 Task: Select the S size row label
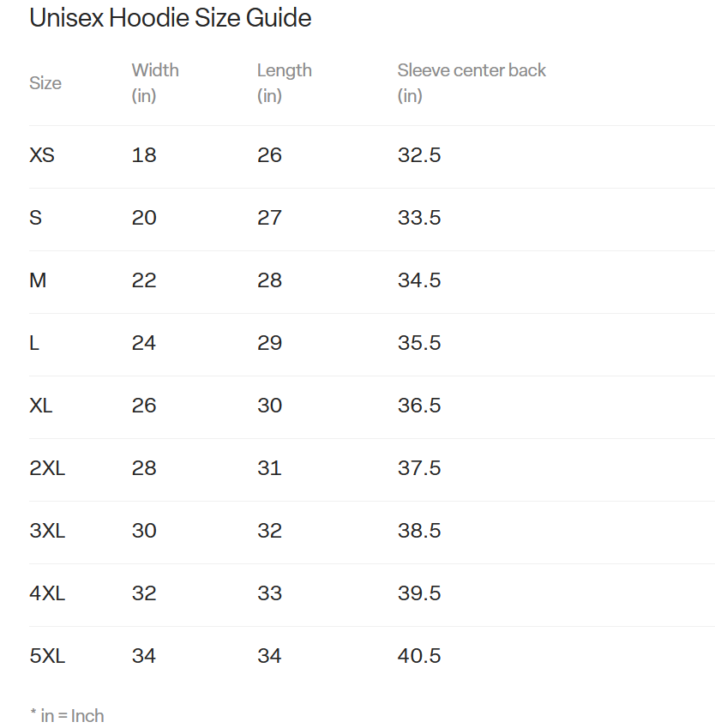(36, 218)
